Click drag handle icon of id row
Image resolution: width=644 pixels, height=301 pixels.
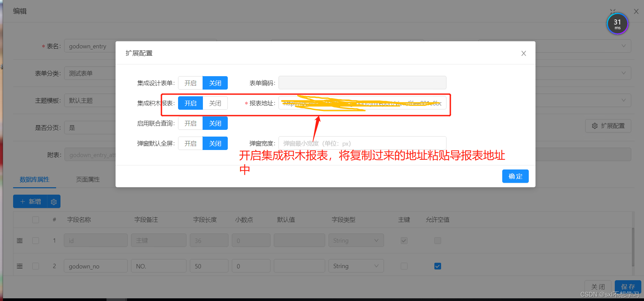click(x=20, y=241)
